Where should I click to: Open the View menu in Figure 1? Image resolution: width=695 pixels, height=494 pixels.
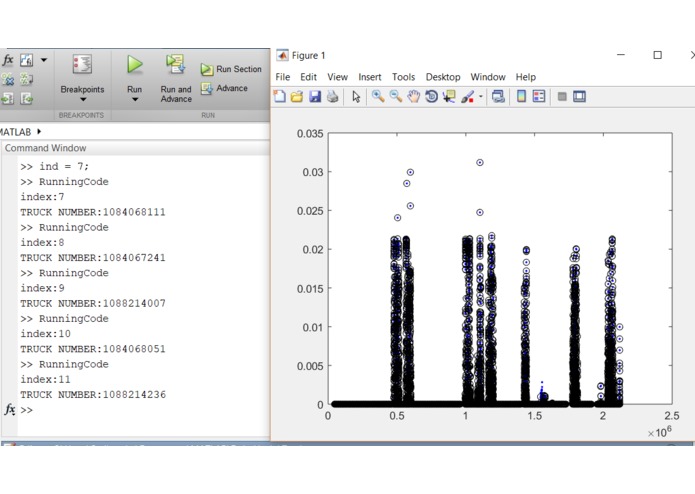click(x=337, y=77)
